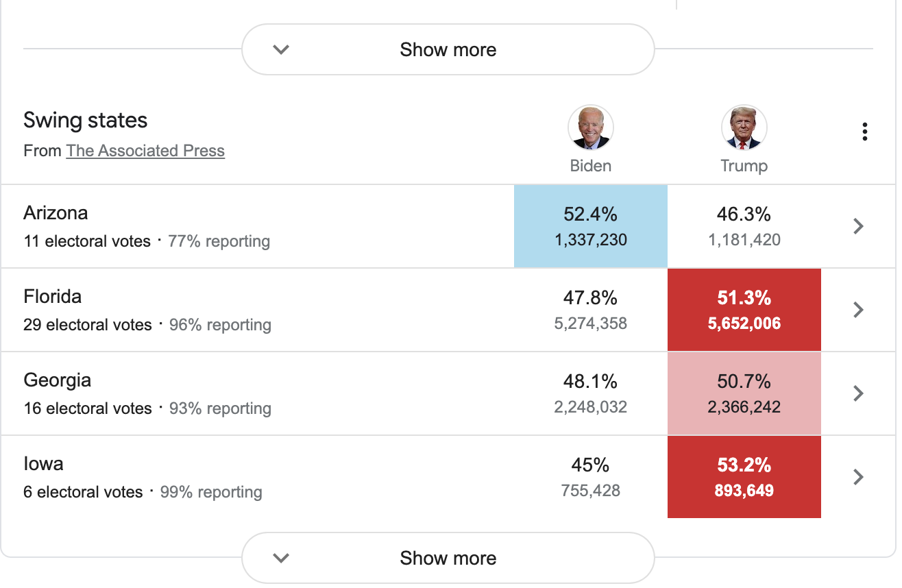
Task: Expand Florida results with right chevron
Action: coord(858,310)
